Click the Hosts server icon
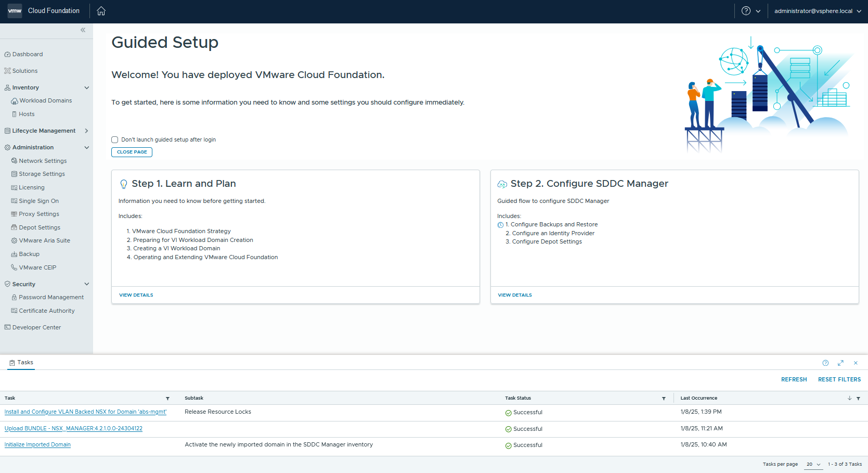868x473 pixels. pos(15,114)
